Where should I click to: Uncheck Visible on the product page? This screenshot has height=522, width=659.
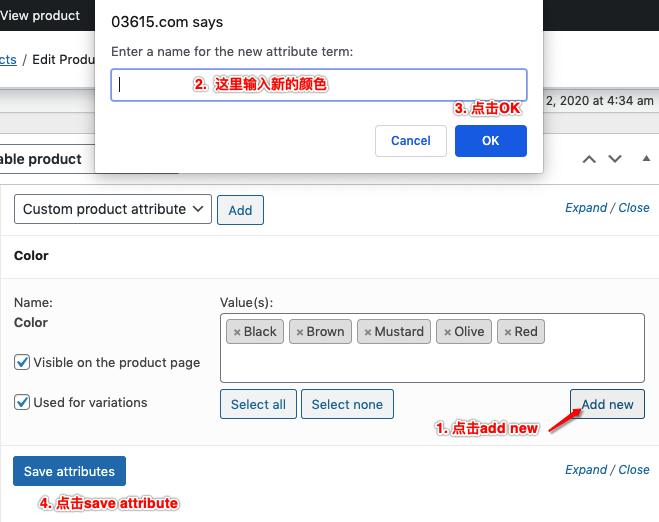click(22, 362)
